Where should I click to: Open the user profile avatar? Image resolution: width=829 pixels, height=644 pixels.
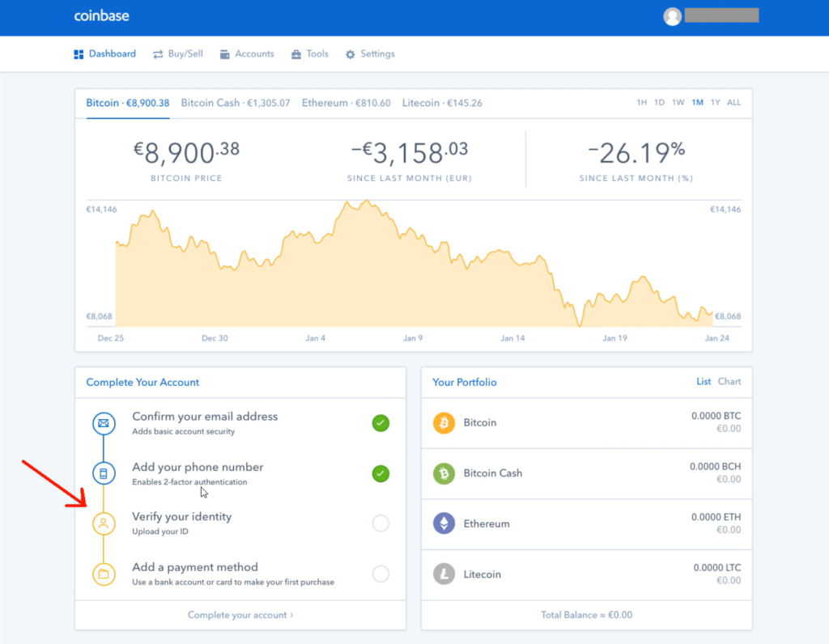click(x=672, y=16)
